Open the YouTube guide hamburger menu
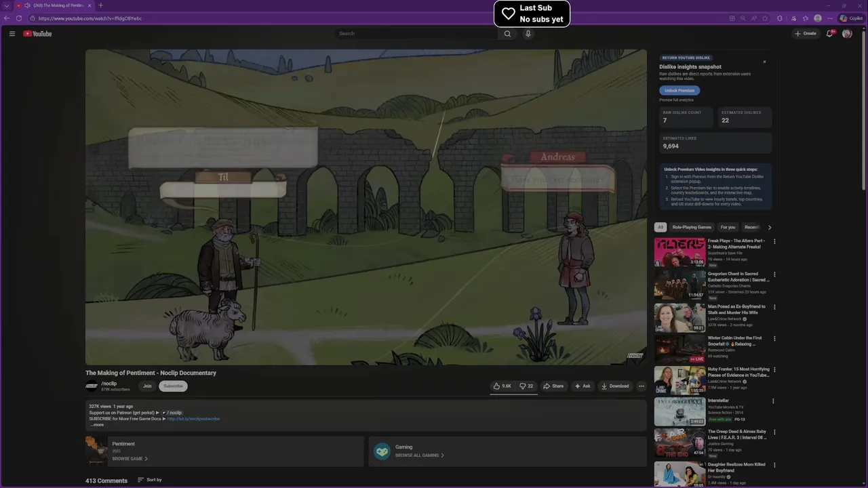Viewport: 868px width, 488px height. pyautogui.click(x=12, y=33)
